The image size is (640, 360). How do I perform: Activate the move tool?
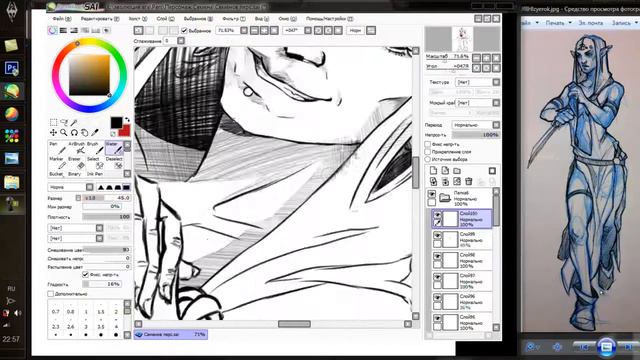[53, 133]
